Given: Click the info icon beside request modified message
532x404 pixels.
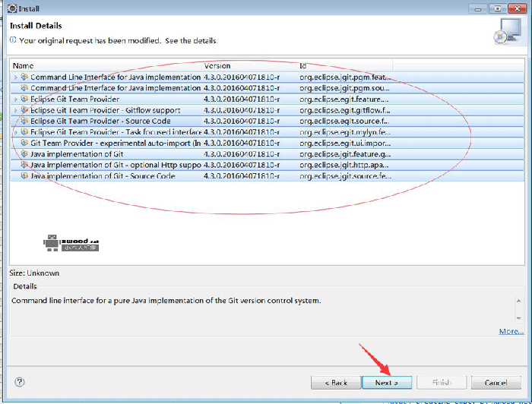Looking at the screenshot, I should [x=13, y=40].
